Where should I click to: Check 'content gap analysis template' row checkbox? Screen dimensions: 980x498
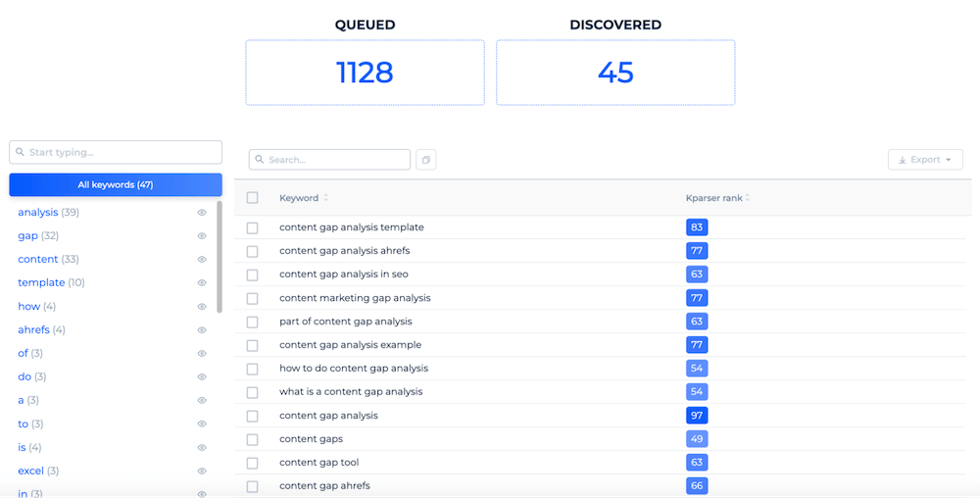[253, 227]
